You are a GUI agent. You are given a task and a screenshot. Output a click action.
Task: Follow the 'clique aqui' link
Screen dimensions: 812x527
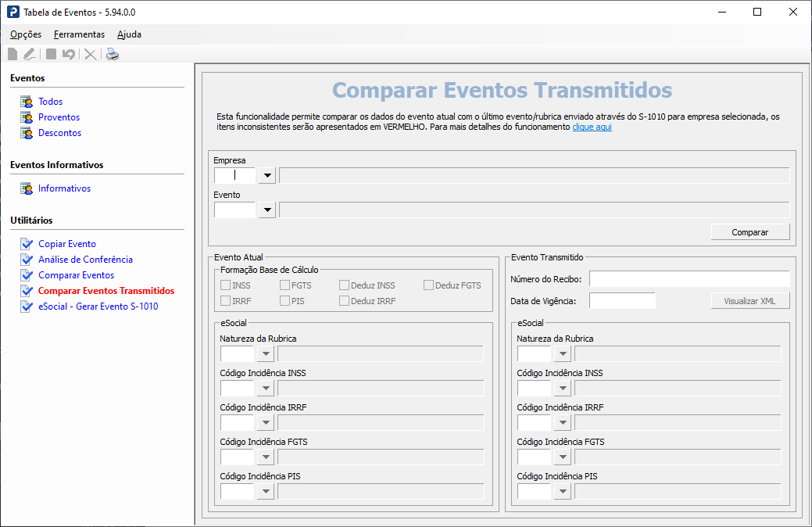(592, 127)
